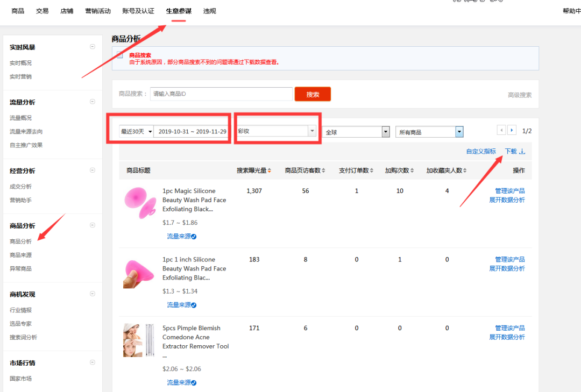Viewport: 581px width, 392px height.
Task: Open 实时概况 in the sidebar
Action: click(21, 63)
